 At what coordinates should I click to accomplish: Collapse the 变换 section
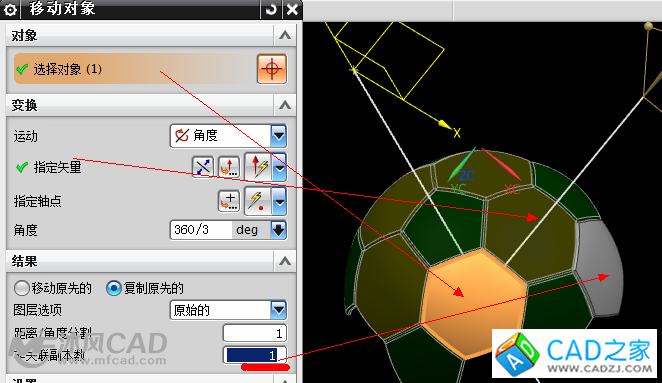click(x=285, y=105)
